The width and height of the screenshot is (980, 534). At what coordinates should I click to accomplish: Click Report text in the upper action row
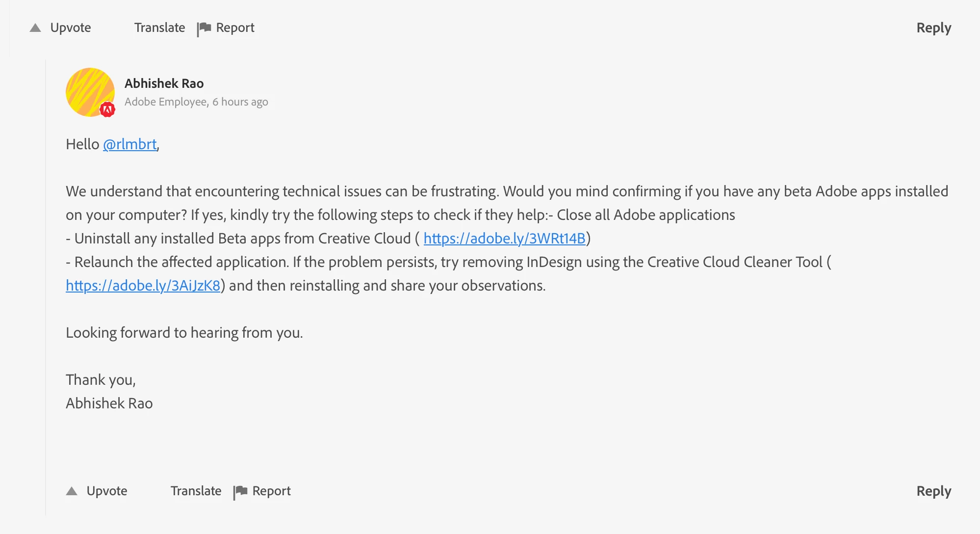(235, 28)
